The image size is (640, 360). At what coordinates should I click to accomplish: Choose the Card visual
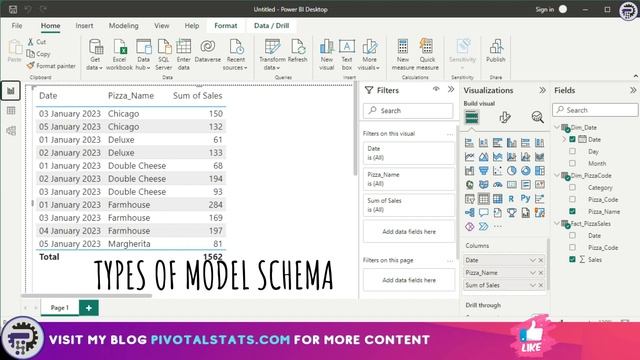[512, 184]
